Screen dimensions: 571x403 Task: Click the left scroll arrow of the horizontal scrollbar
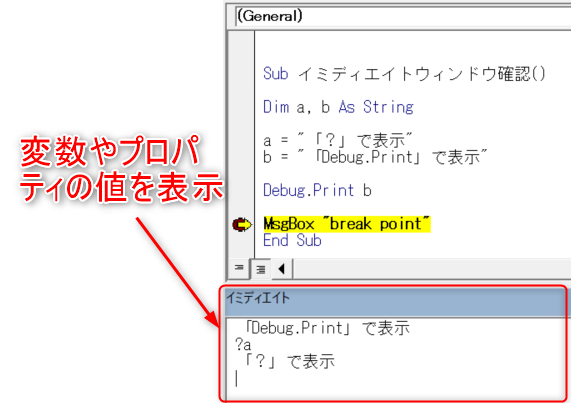(x=281, y=269)
